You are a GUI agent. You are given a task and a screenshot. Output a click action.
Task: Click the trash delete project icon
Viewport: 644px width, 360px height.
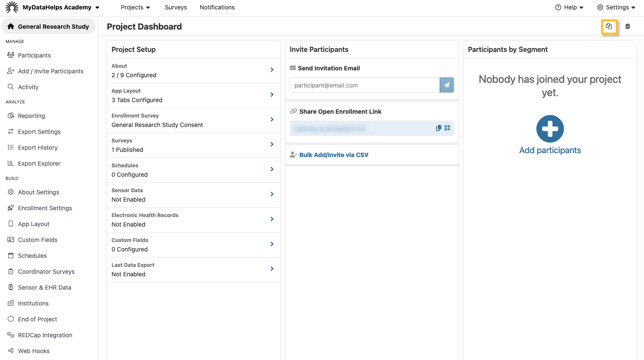click(x=628, y=27)
